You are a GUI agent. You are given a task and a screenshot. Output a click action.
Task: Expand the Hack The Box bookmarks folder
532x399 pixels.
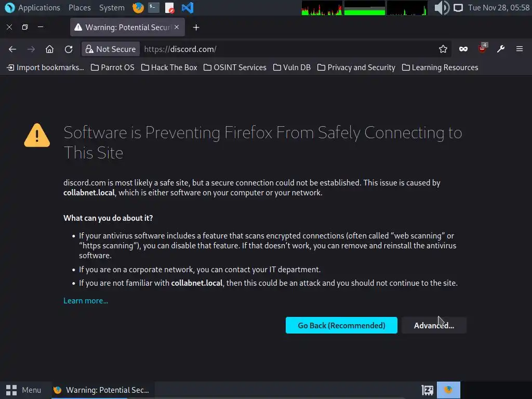[169, 68]
